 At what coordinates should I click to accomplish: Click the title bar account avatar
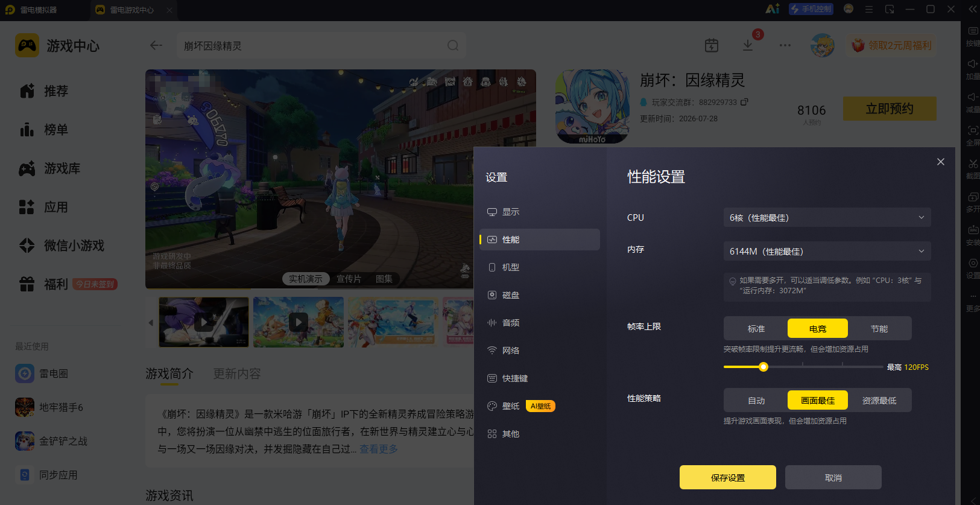pyautogui.click(x=849, y=9)
